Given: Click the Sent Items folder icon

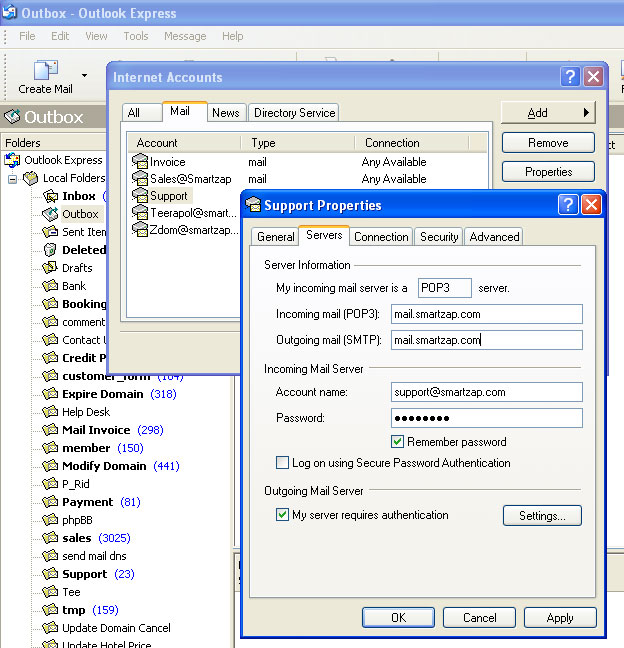Looking at the screenshot, I should 50,232.
